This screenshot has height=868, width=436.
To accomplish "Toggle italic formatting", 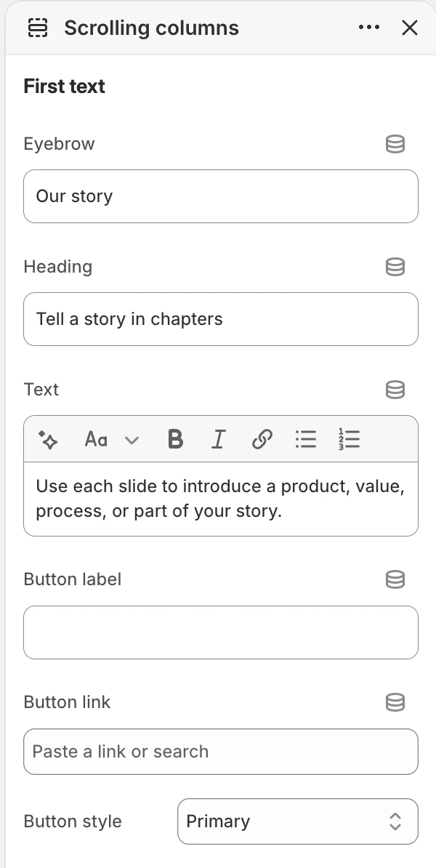I will pyautogui.click(x=219, y=440).
